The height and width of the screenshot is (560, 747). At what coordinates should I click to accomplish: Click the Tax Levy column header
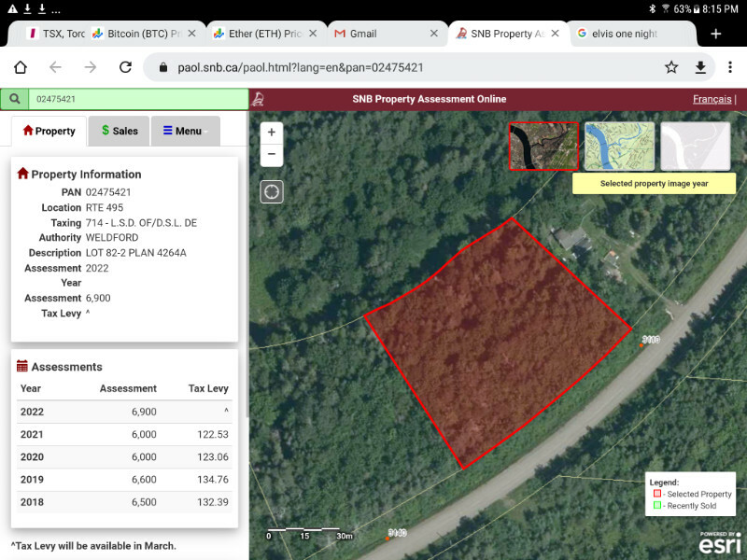(208, 388)
